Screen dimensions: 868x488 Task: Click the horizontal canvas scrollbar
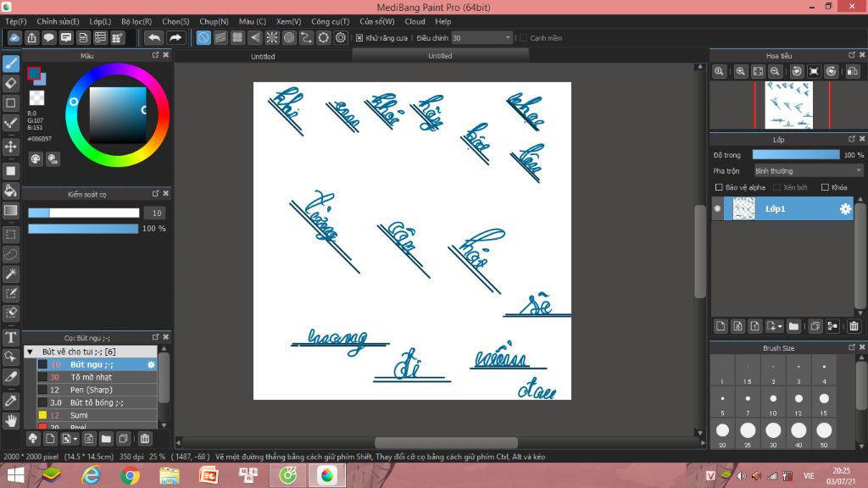pyautogui.click(x=446, y=442)
